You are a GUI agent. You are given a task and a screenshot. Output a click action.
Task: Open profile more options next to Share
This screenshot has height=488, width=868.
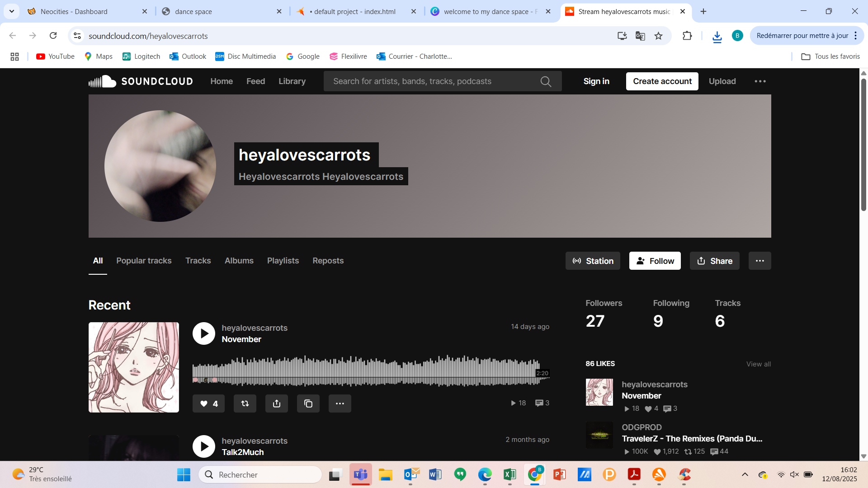[x=759, y=261]
